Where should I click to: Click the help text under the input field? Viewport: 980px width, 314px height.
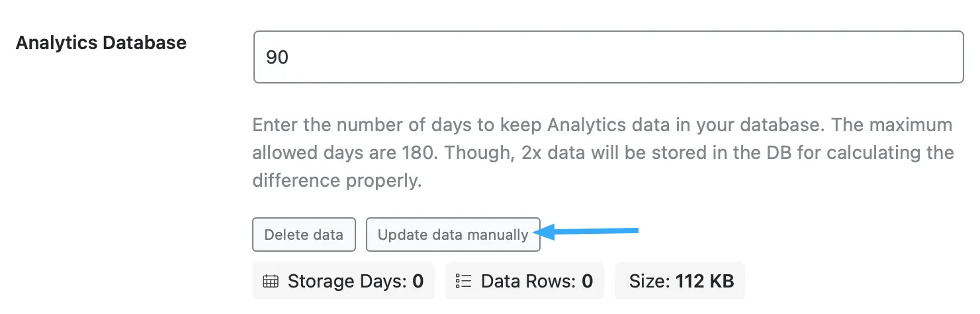click(x=603, y=153)
